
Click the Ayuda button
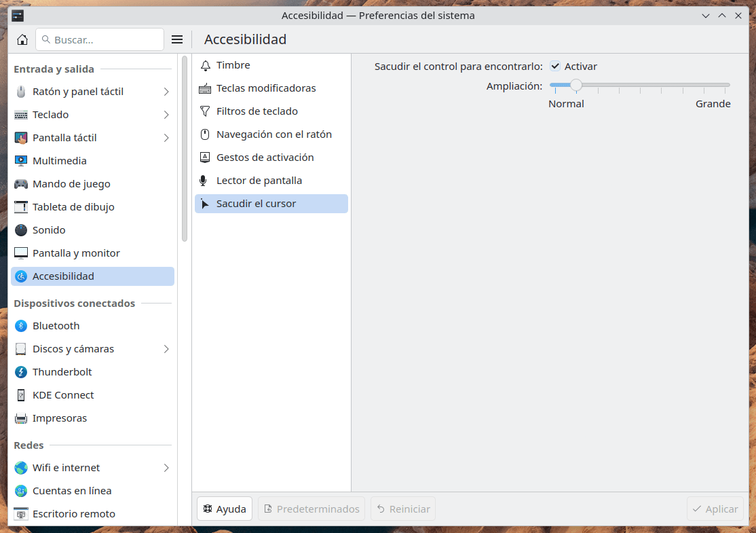pos(225,509)
